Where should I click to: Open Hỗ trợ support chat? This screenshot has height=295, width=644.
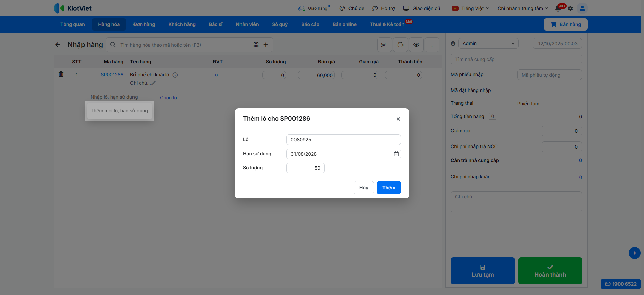[x=383, y=8]
